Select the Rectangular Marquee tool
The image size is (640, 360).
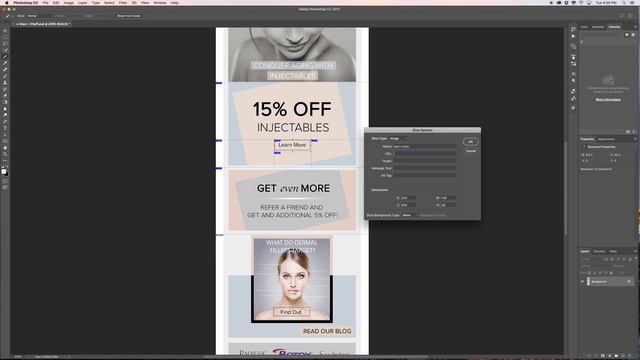[5, 37]
